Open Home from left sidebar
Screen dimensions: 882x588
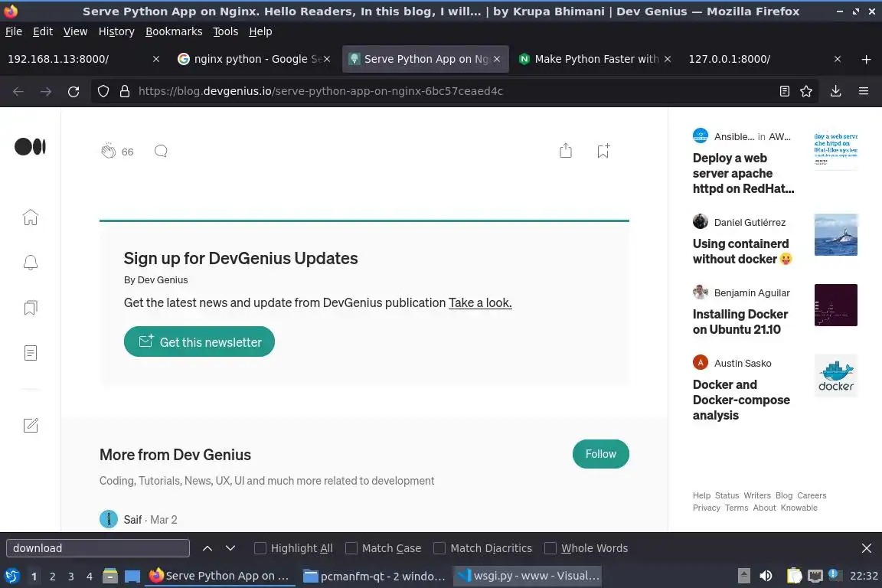[x=31, y=217]
